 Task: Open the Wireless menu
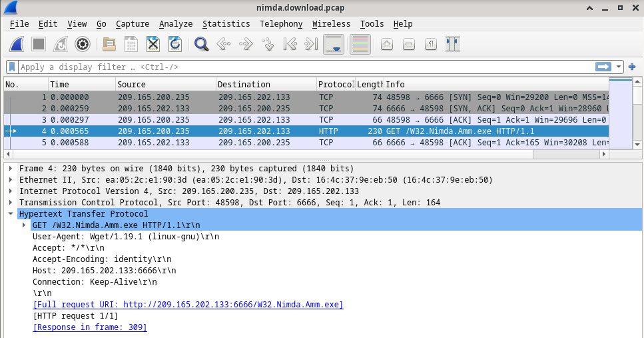click(x=331, y=24)
